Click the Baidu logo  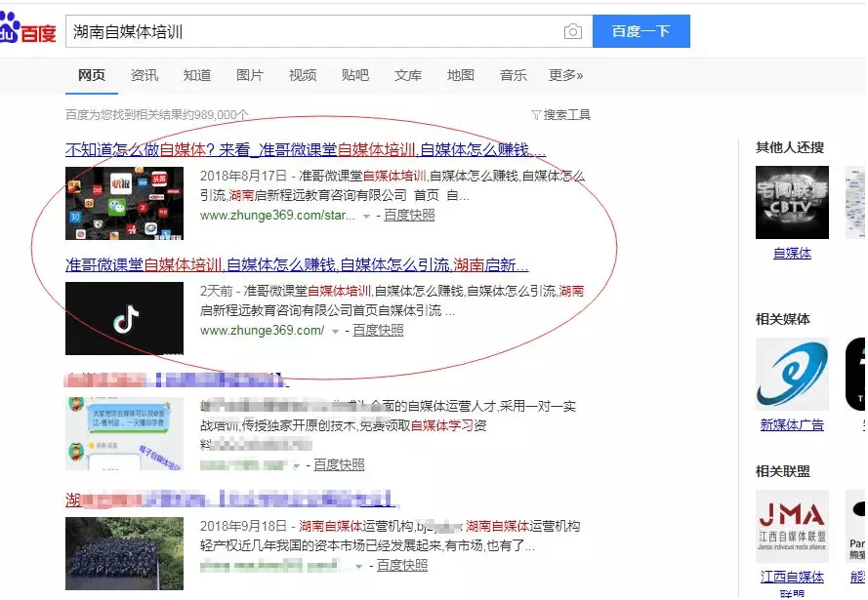point(27,32)
